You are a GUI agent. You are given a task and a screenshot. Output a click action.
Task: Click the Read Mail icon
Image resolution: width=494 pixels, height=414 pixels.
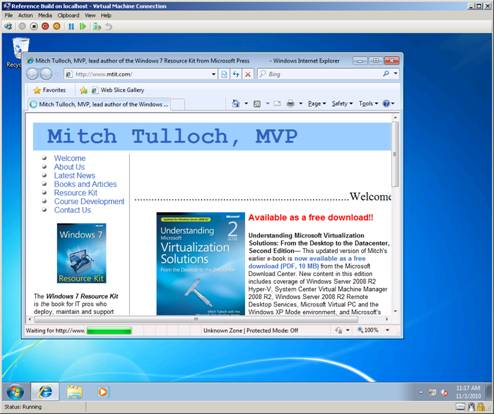(x=277, y=104)
